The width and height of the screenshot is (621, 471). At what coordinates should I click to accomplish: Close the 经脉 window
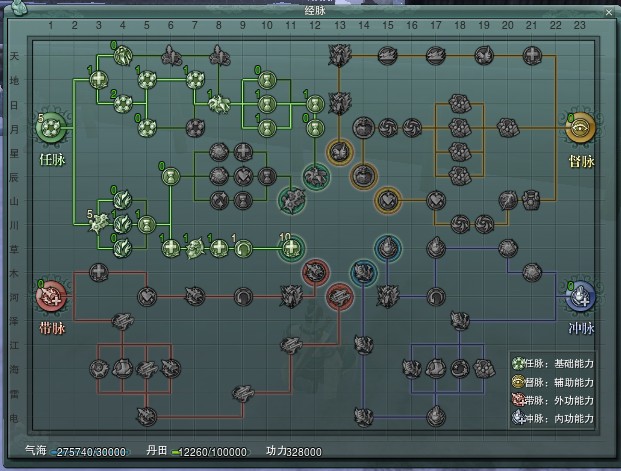607,13
